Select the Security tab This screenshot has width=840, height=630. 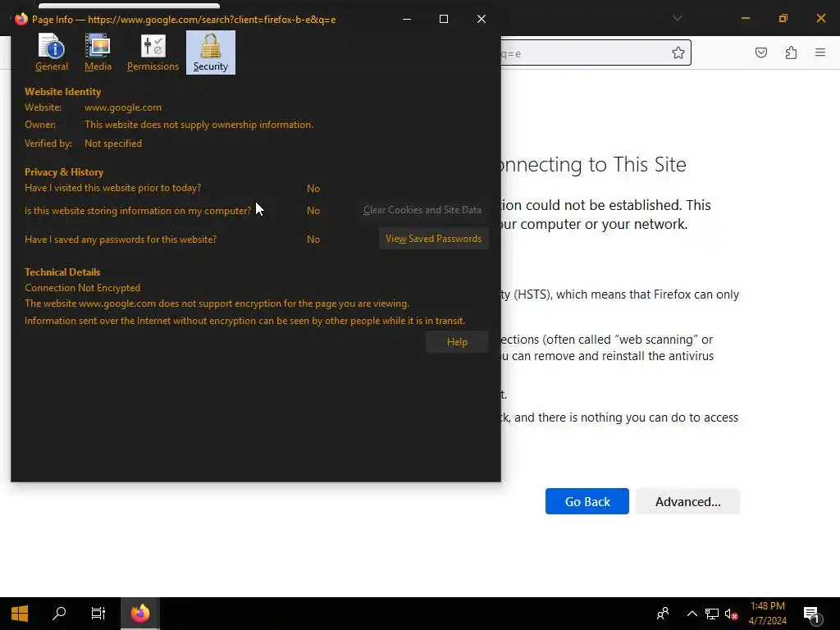211,52
